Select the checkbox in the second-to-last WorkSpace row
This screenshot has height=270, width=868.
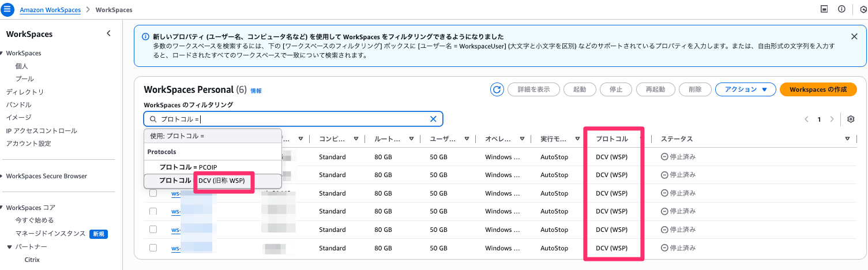[x=153, y=229]
